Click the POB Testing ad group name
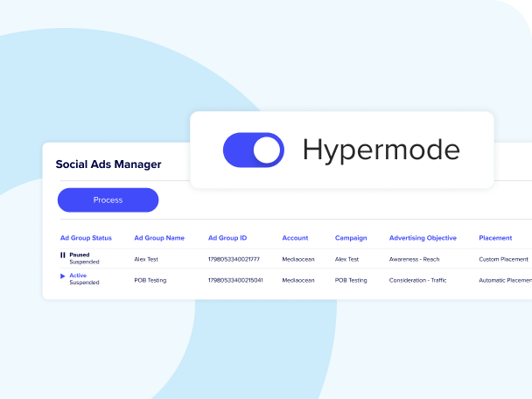532x399 pixels. 150,280
